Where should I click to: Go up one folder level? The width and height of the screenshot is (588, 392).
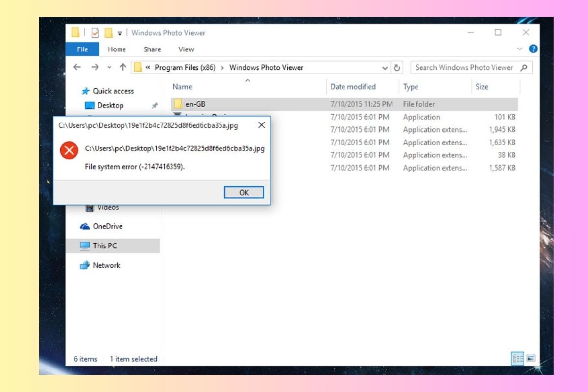coord(122,67)
